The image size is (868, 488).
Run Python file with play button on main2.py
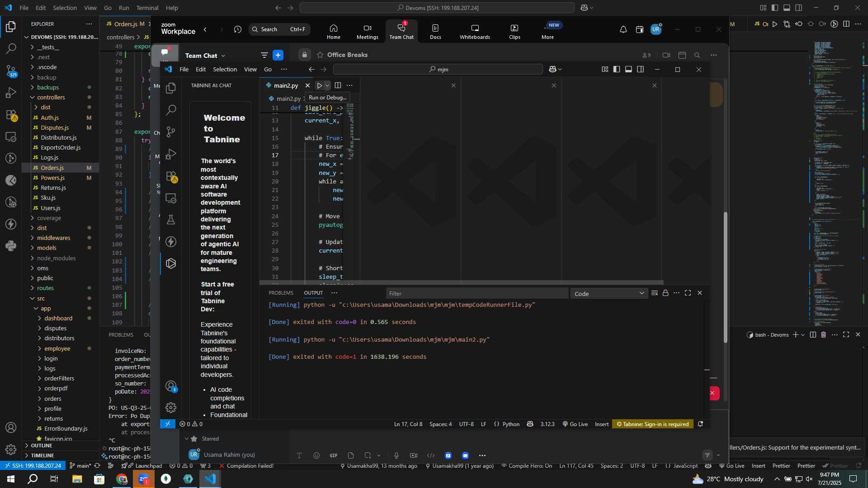pos(319,85)
